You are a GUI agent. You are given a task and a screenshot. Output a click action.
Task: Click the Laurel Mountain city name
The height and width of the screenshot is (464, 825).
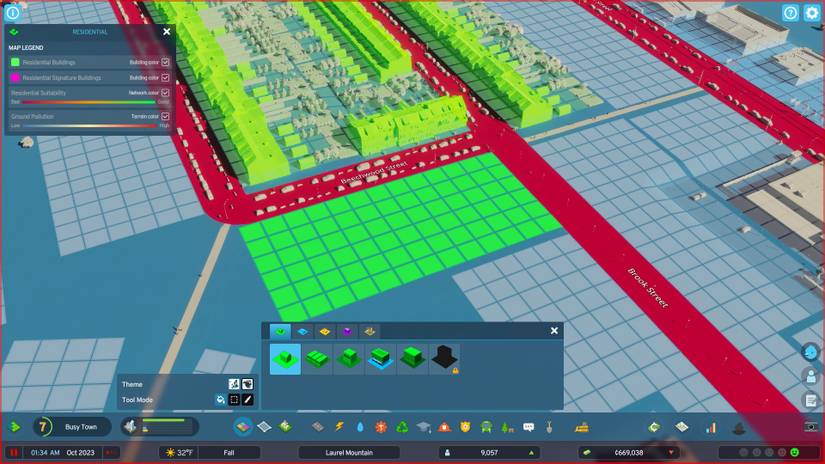[x=349, y=452]
